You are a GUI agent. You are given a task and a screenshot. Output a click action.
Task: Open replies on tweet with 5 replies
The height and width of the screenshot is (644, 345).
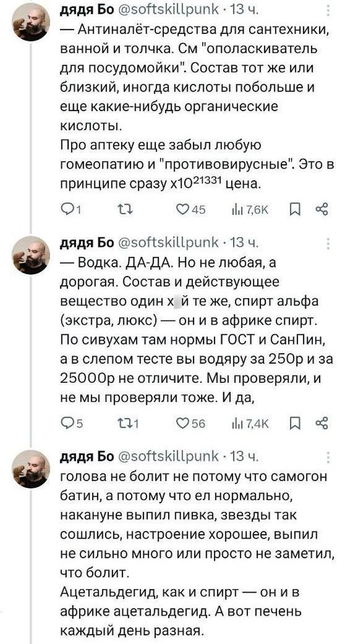pyautogui.click(x=67, y=424)
